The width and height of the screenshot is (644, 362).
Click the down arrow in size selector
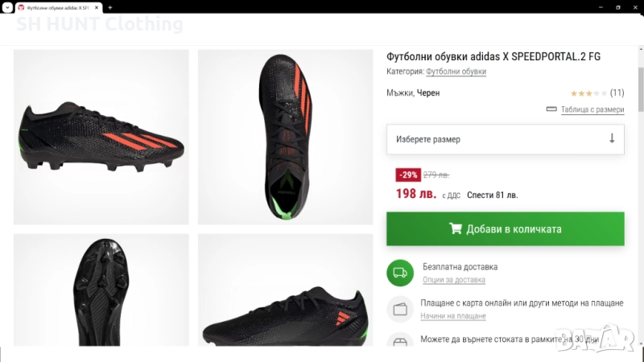(611, 138)
